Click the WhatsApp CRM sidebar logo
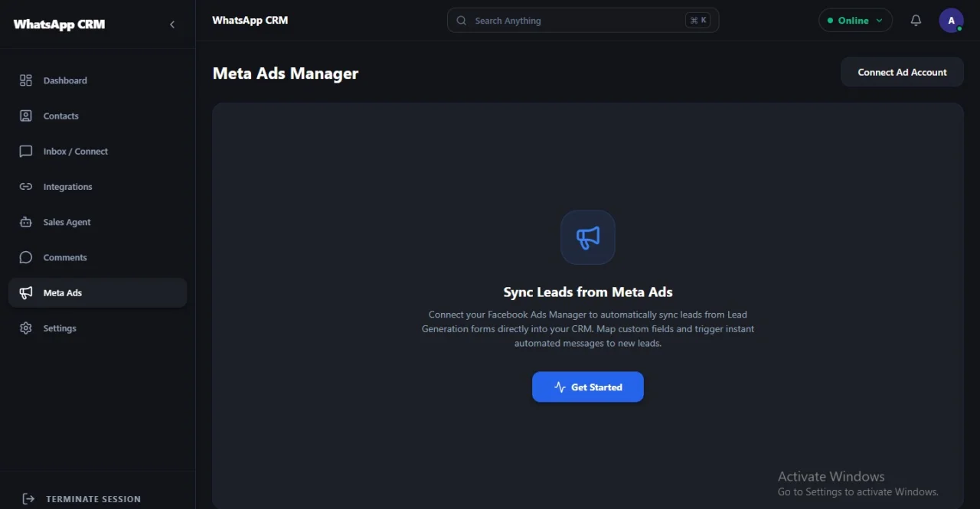The width and height of the screenshot is (980, 509). 59,24
